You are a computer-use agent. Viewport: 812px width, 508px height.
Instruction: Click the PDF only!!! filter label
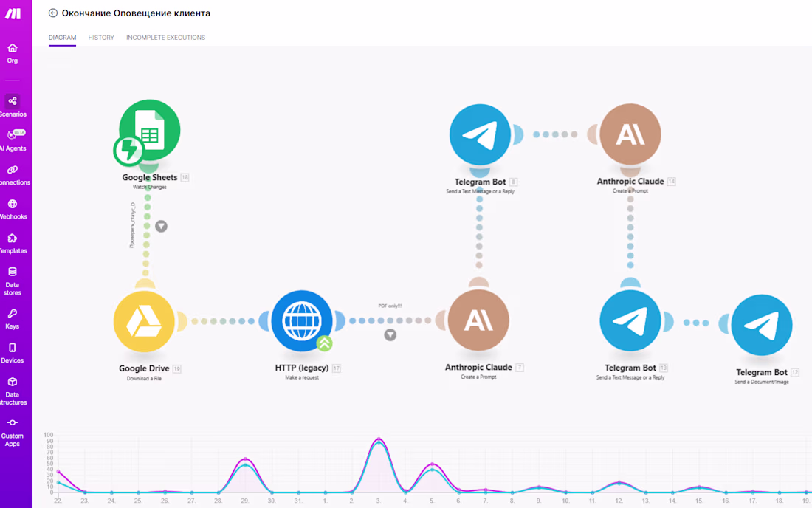click(390, 306)
